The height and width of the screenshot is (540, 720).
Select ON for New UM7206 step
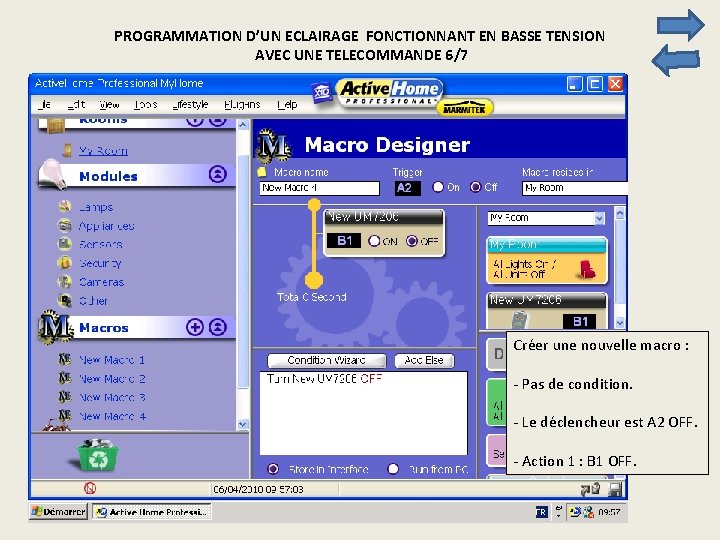coord(374,241)
